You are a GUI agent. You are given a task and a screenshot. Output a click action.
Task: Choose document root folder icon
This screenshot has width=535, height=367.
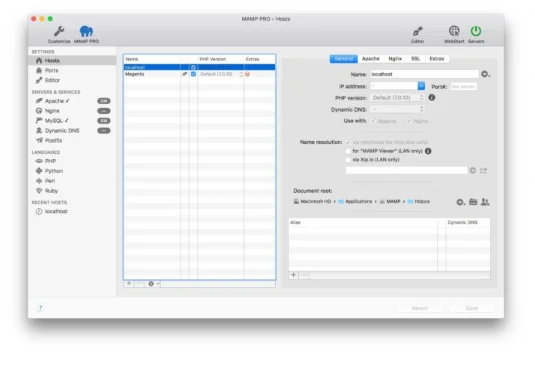tap(473, 202)
